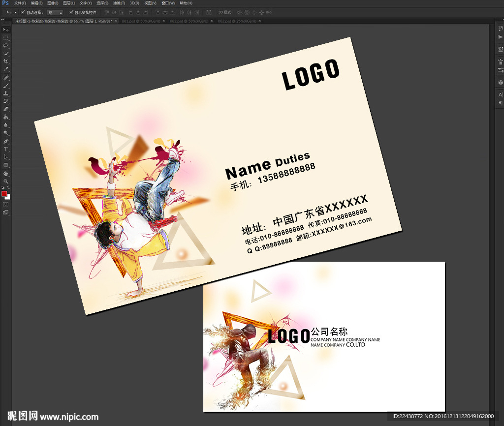The image size is (504, 426).
Task: Select the Zoom tool
Action: pos(6,182)
